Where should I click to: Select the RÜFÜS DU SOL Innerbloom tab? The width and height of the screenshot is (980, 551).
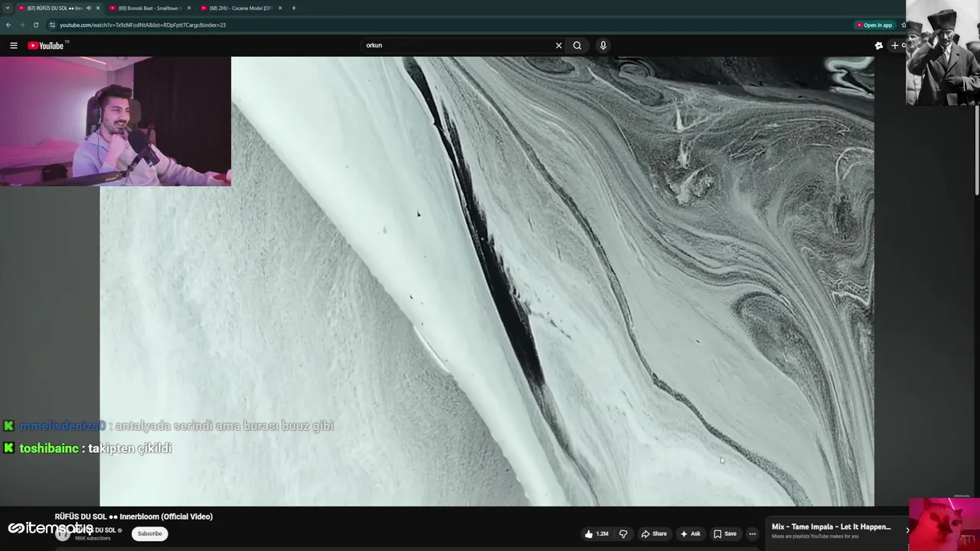(54, 8)
